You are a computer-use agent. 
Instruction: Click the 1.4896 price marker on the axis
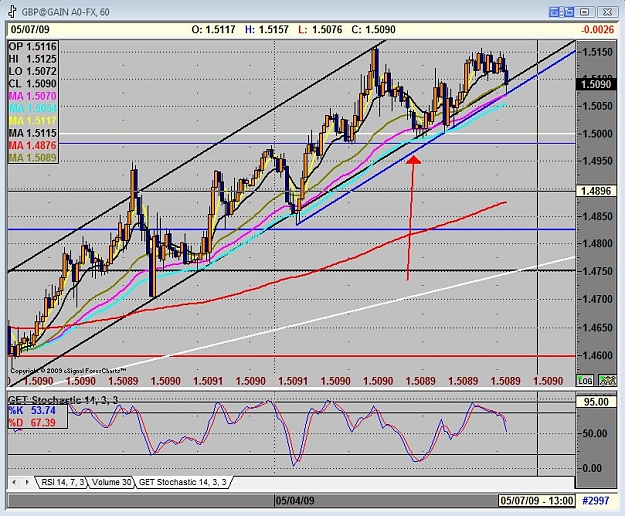pyautogui.click(x=596, y=191)
